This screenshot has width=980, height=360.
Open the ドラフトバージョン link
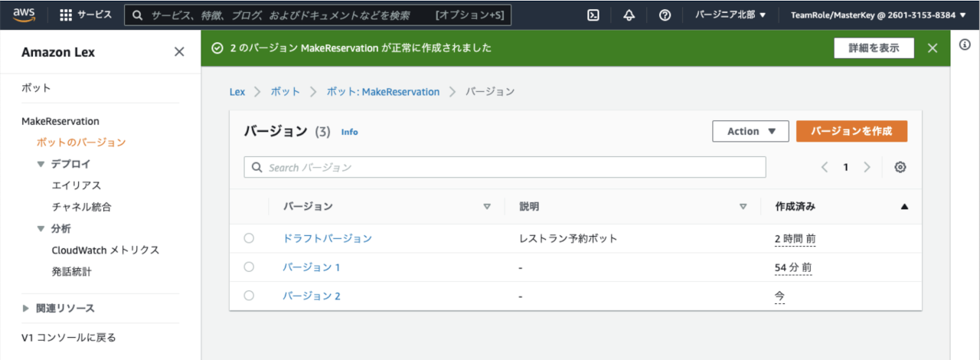(328, 238)
